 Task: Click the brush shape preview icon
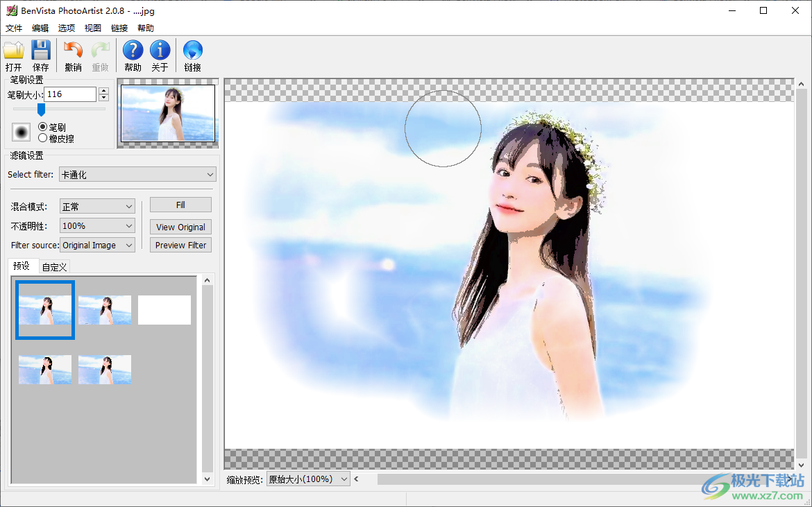click(22, 132)
